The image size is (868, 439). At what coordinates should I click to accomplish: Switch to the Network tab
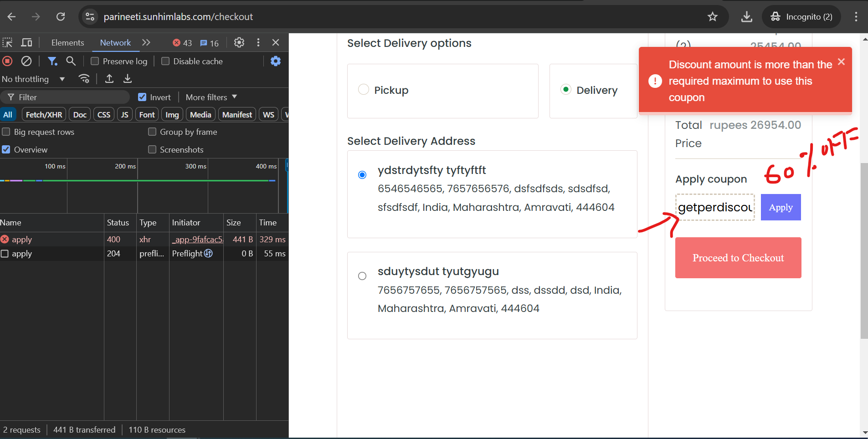[x=115, y=43]
